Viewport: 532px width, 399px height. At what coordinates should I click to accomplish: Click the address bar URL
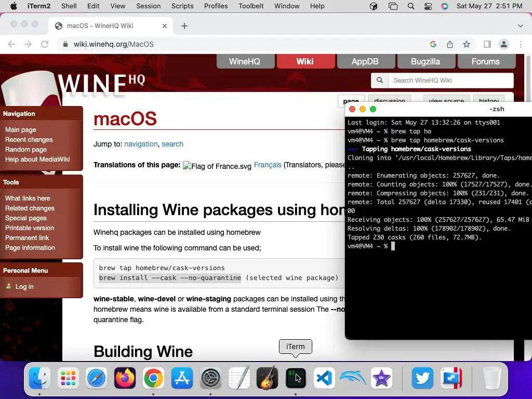pyautogui.click(x=114, y=44)
